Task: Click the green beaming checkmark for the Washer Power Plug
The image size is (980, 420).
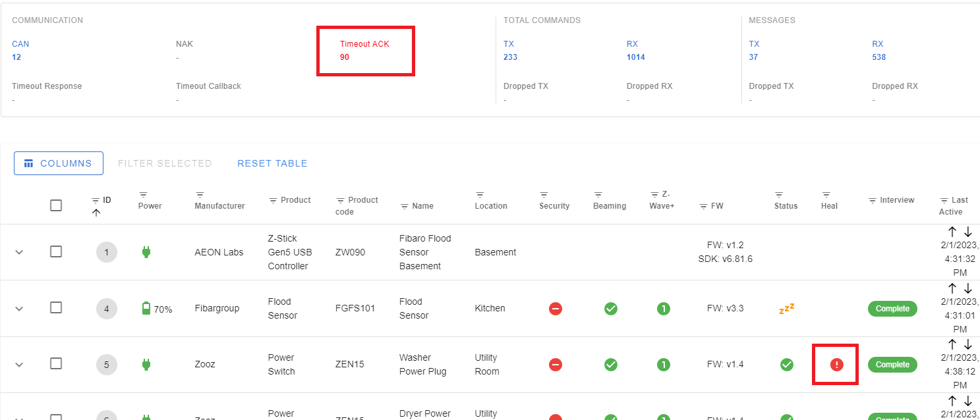Action: 610,363
